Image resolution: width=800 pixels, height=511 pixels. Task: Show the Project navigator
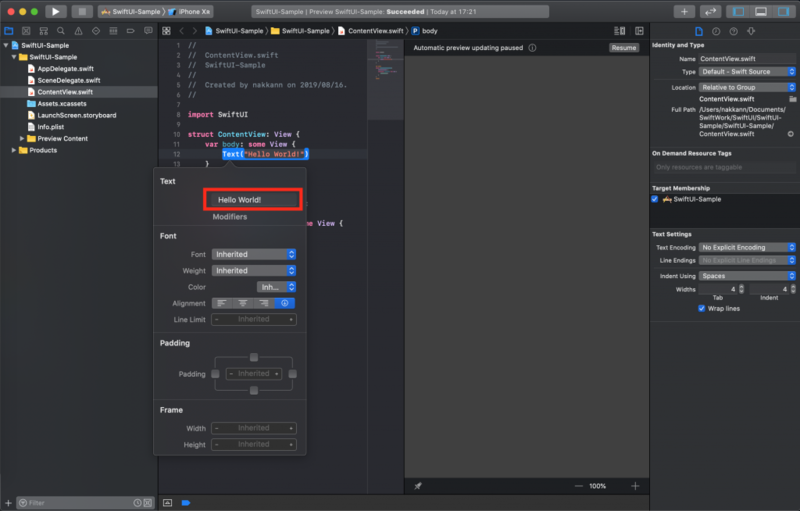click(x=9, y=31)
